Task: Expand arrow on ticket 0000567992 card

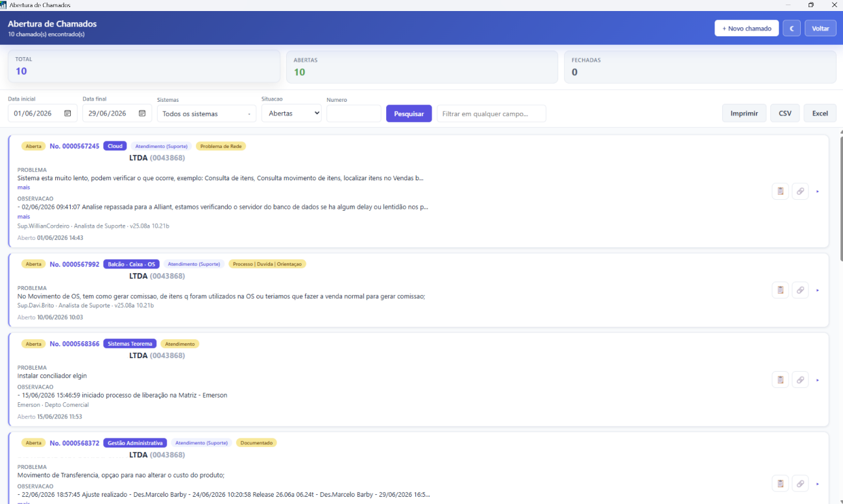Action: (x=818, y=290)
